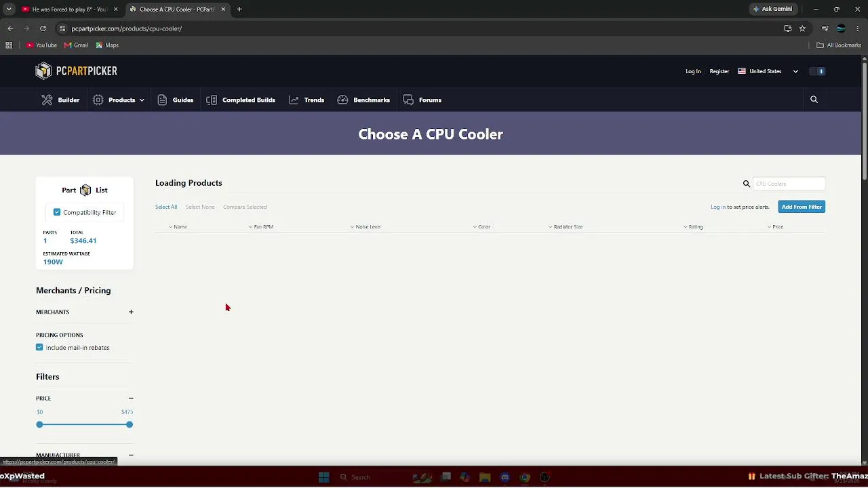Open the apps grid in bookmarks bar
The image size is (868, 488).
click(x=9, y=45)
